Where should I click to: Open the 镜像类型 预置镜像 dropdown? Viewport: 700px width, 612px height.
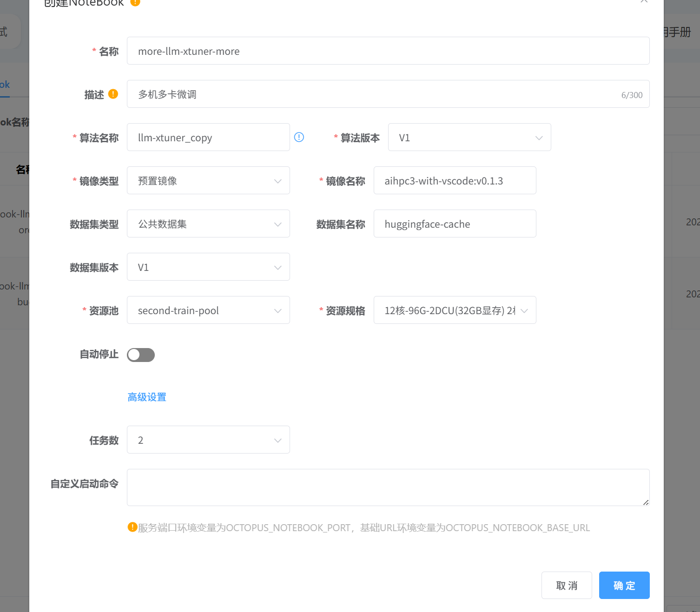(x=208, y=181)
